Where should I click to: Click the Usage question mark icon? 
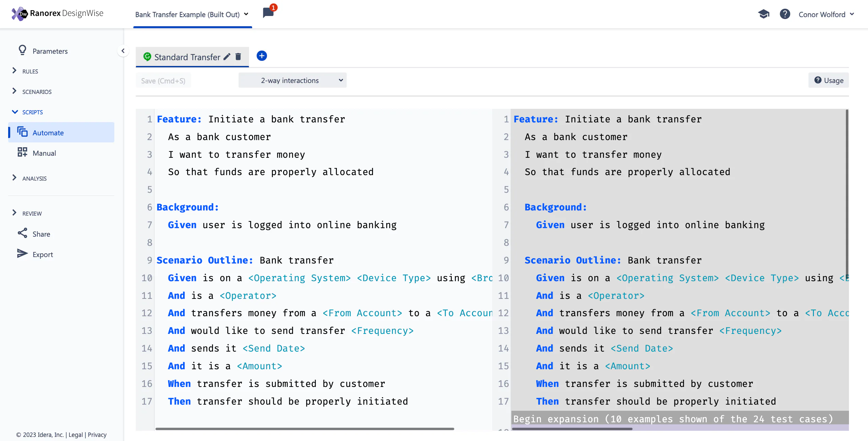tap(818, 80)
